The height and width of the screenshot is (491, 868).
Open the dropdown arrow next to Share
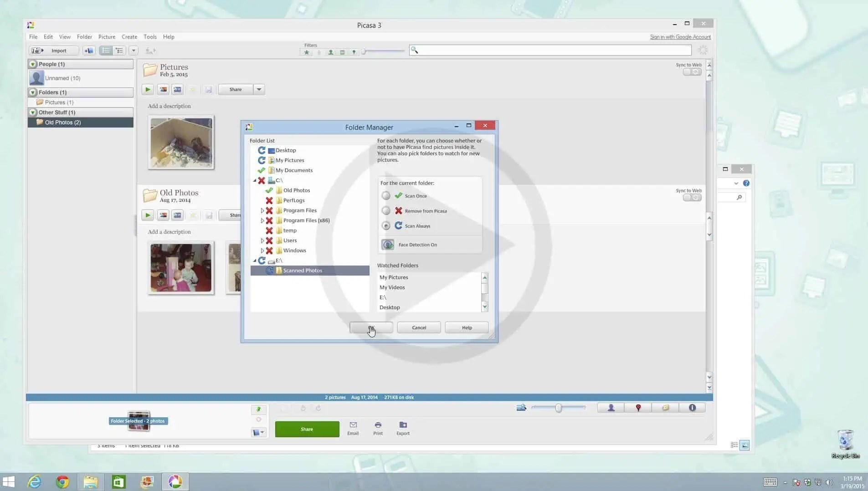pos(259,90)
